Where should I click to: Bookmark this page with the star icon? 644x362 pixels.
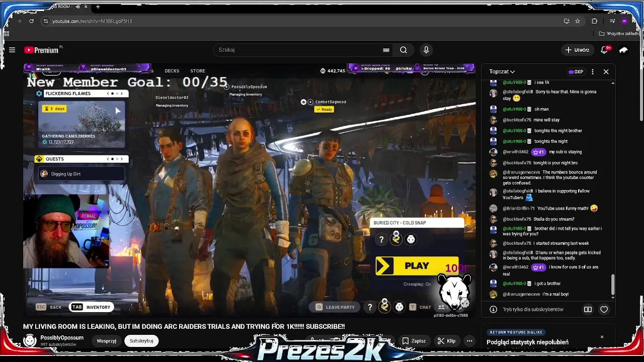click(x=578, y=21)
